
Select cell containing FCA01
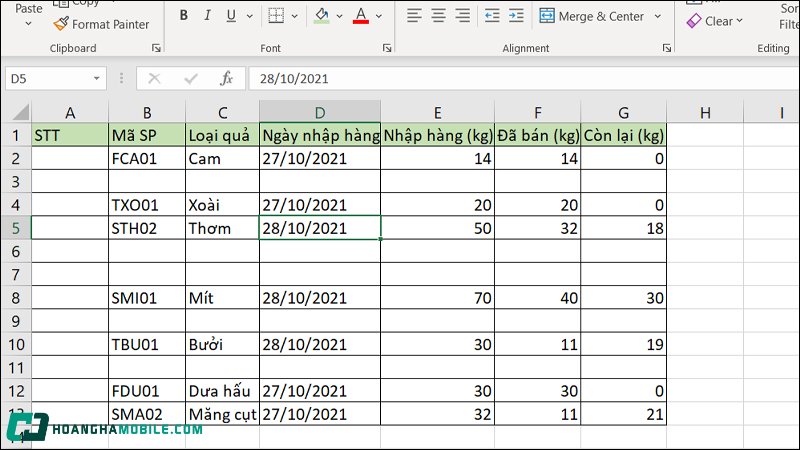(x=147, y=159)
